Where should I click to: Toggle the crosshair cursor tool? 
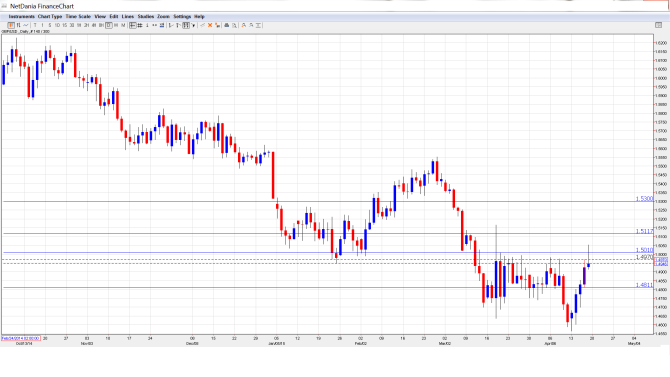tap(132, 26)
